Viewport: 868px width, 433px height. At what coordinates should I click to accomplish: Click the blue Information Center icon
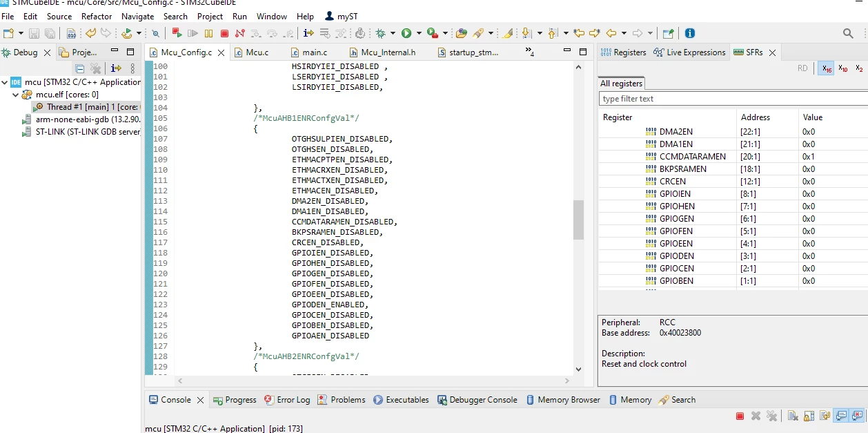coord(690,33)
